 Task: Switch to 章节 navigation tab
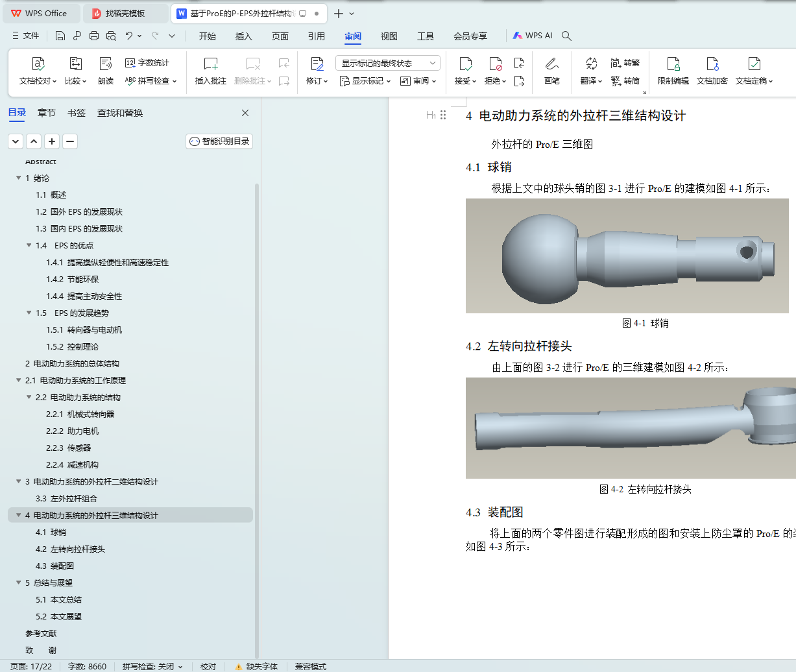tap(47, 113)
